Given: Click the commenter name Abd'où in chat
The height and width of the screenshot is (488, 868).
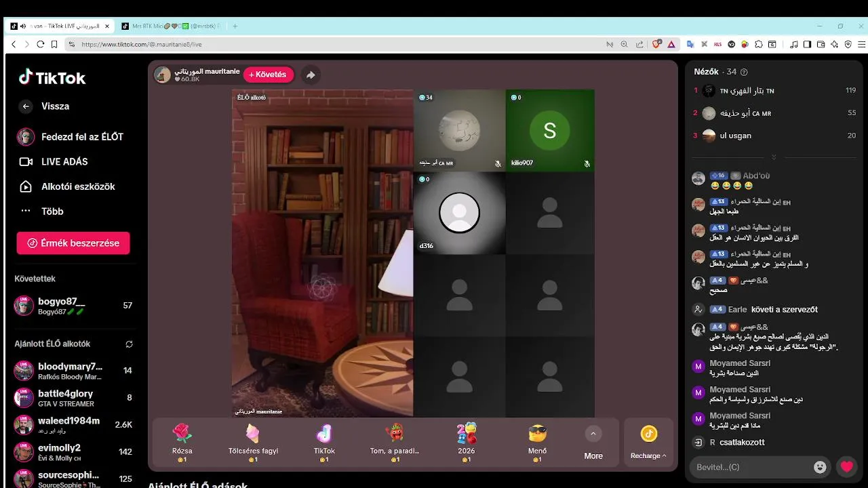Looking at the screenshot, I should [756, 176].
